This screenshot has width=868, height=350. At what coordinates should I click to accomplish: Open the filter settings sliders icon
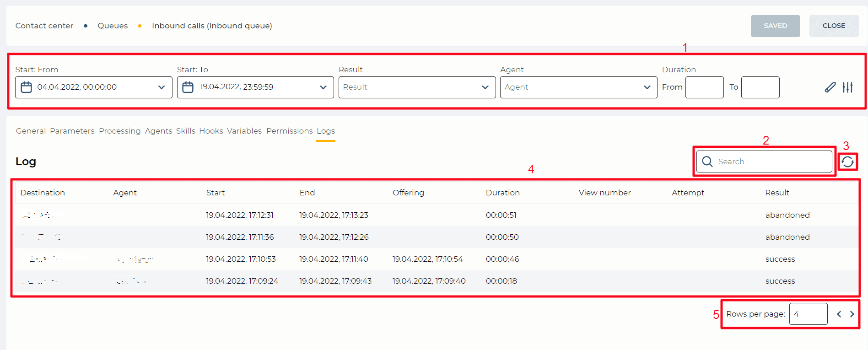point(848,87)
